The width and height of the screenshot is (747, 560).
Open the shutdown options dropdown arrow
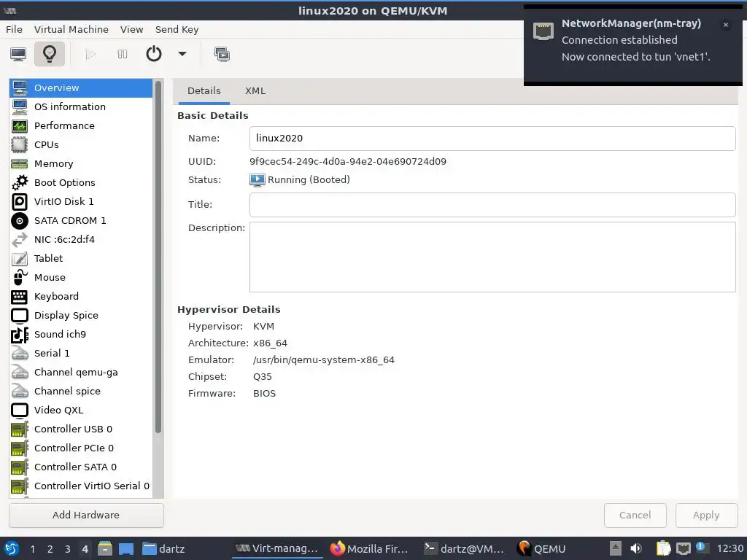pyautogui.click(x=182, y=54)
